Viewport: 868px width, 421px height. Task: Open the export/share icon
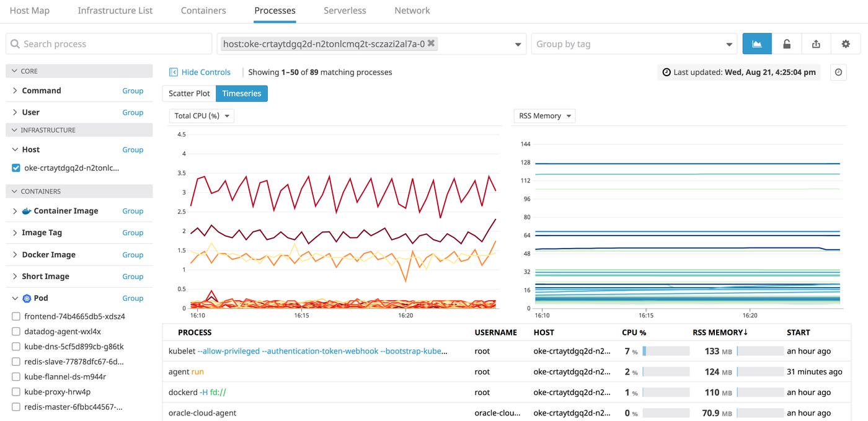tap(815, 43)
